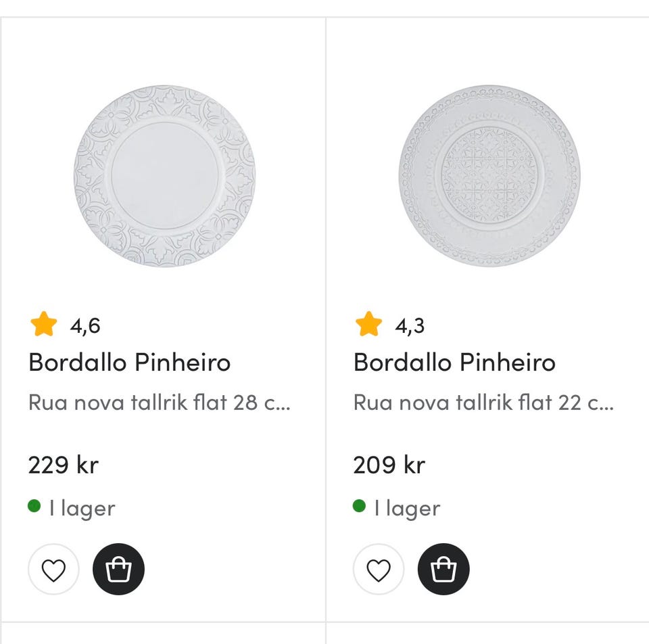This screenshot has height=644, width=649.
Task: Open the 22 cm plate product image
Action: 489,176
